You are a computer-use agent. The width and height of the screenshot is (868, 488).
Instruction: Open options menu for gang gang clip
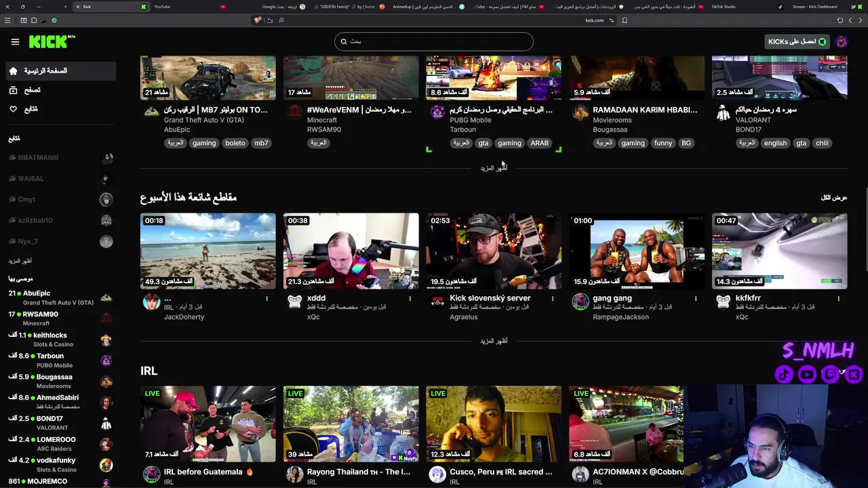click(x=696, y=298)
